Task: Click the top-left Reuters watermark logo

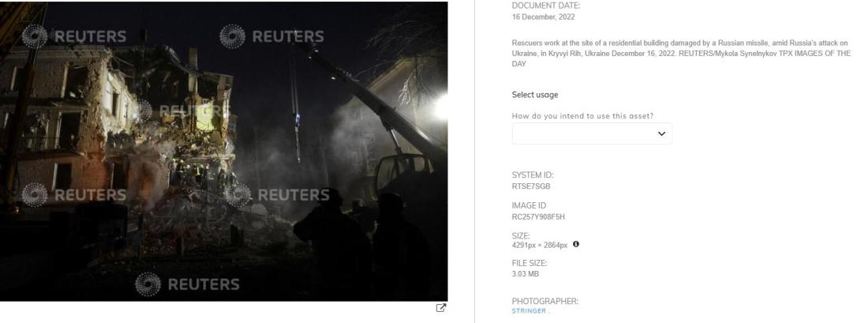Action: point(35,36)
